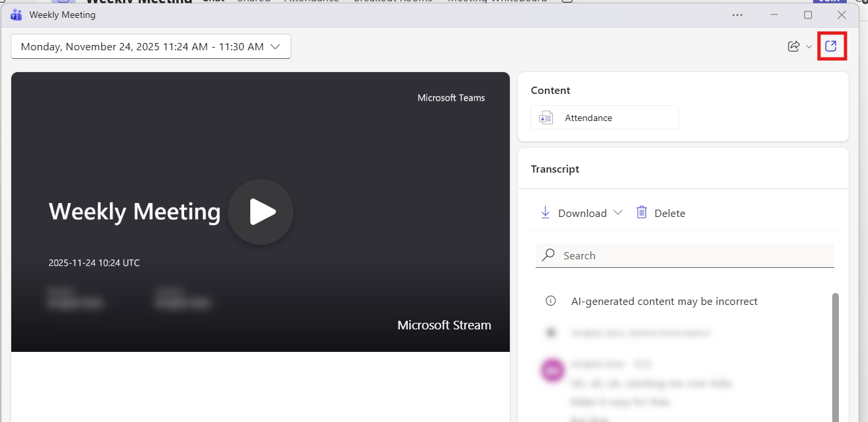The height and width of the screenshot is (422, 868).
Task: Click the magnifier icon in transcript search
Action: pos(548,255)
